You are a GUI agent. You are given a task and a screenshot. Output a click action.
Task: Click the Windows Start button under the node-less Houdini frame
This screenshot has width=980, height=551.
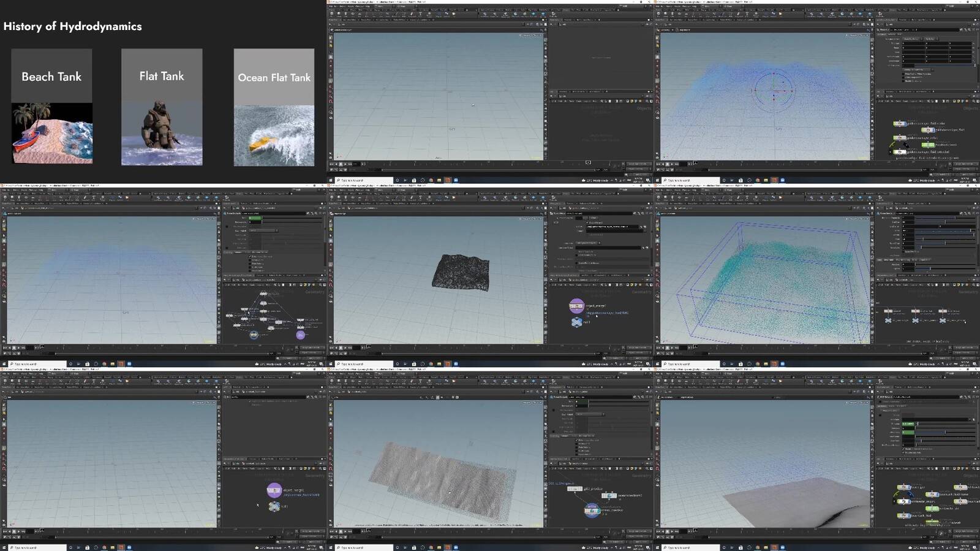(331, 180)
